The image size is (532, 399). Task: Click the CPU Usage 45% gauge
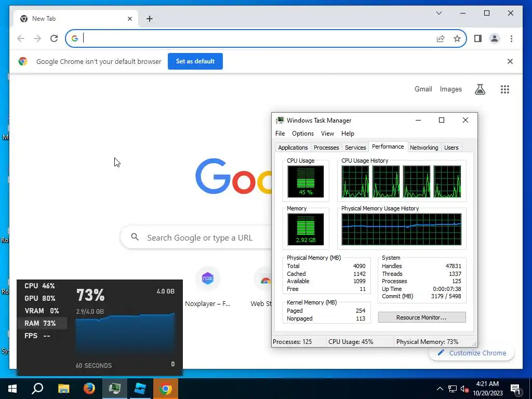[x=305, y=181]
